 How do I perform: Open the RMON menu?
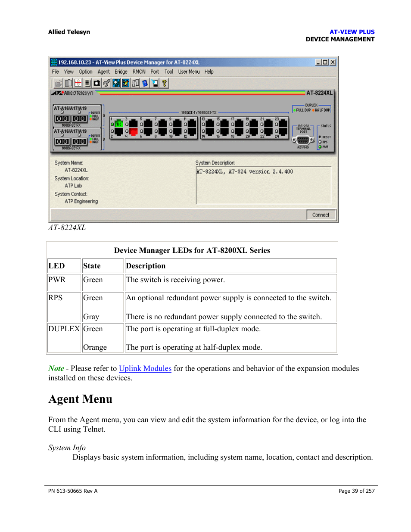tap(139, 72)
